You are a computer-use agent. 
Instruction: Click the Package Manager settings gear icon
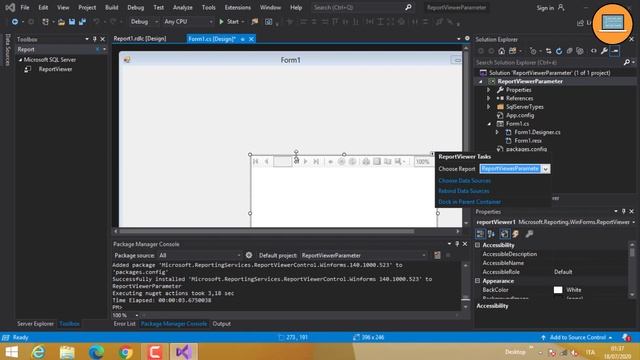pyautogui.click(x=249, y=255)
